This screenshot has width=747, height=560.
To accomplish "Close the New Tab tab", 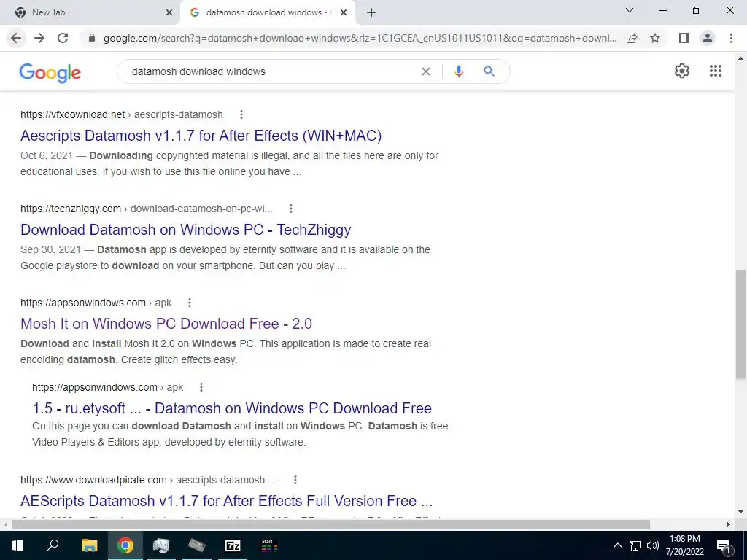I will (x=169, y=12).
